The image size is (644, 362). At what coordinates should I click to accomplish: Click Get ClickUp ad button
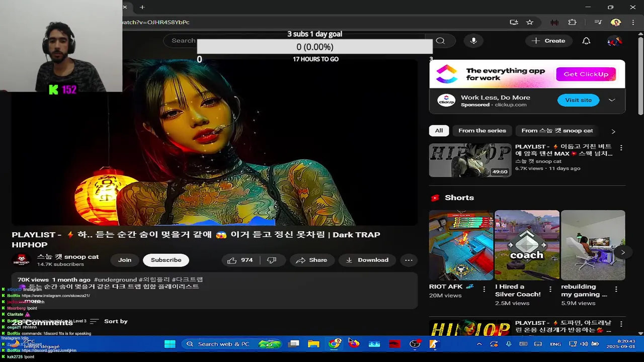tap(586, 74)
